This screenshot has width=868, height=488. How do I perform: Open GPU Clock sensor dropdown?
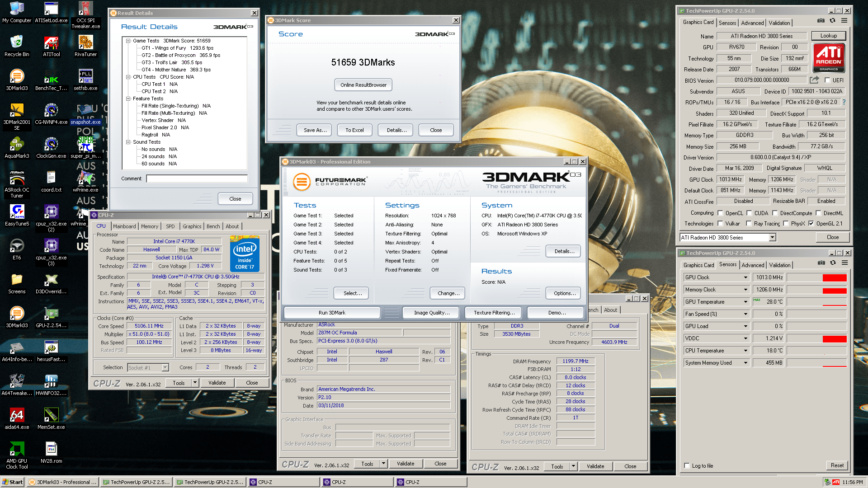tap(745, 277)
